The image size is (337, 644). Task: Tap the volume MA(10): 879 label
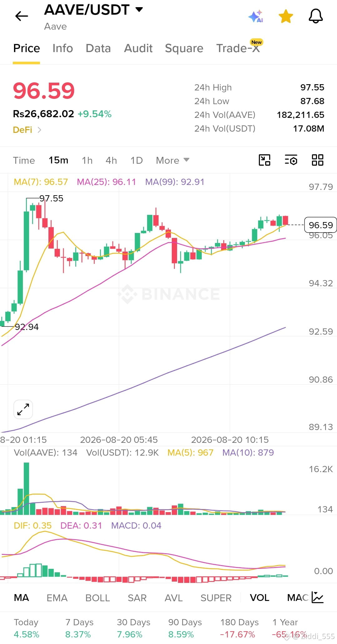pyautogui.click(x=248, y=453)
